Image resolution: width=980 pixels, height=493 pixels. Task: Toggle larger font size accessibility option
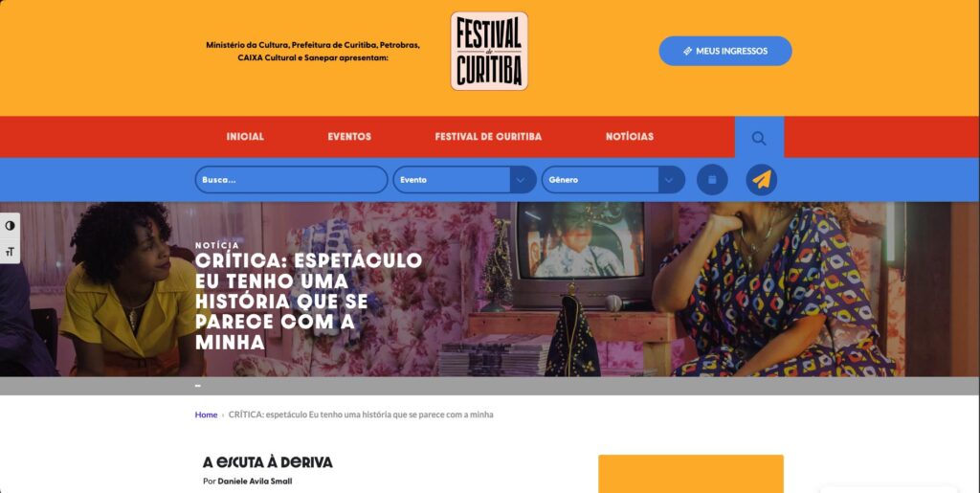tap(10, 251)
